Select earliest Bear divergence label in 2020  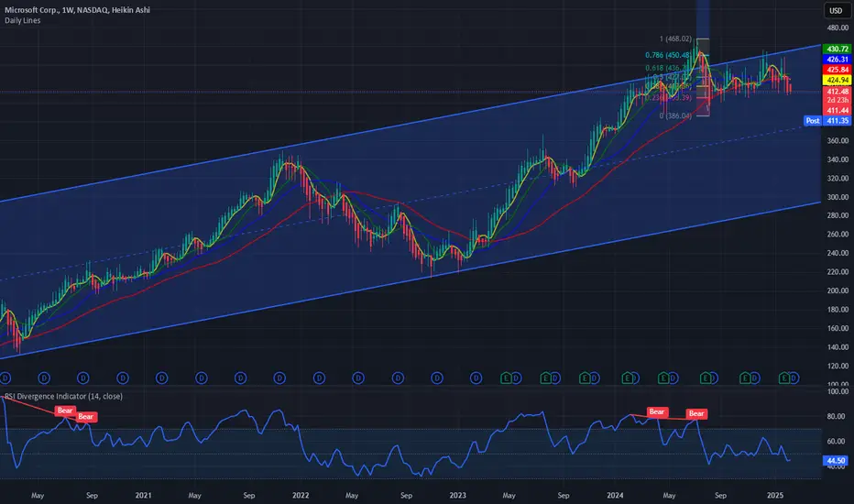click(65, 411)
